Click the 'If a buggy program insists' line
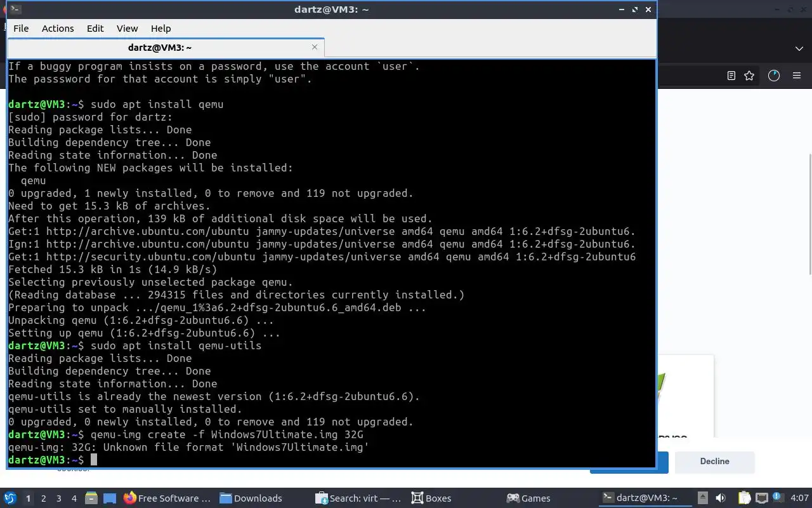Screen dimensions: 812x508 tap(214, 66)
